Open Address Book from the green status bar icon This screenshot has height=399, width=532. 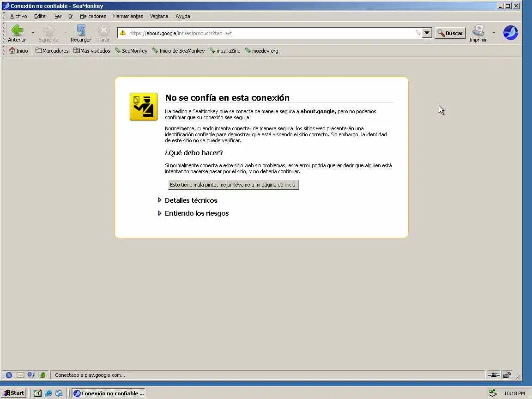42,375
